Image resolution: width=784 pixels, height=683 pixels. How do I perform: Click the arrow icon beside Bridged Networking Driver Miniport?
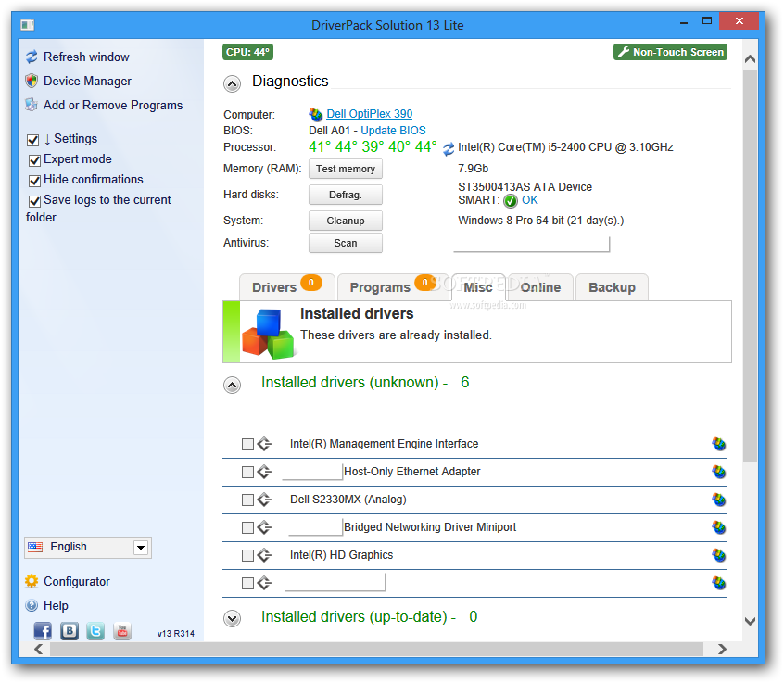(x=264, y=527)
